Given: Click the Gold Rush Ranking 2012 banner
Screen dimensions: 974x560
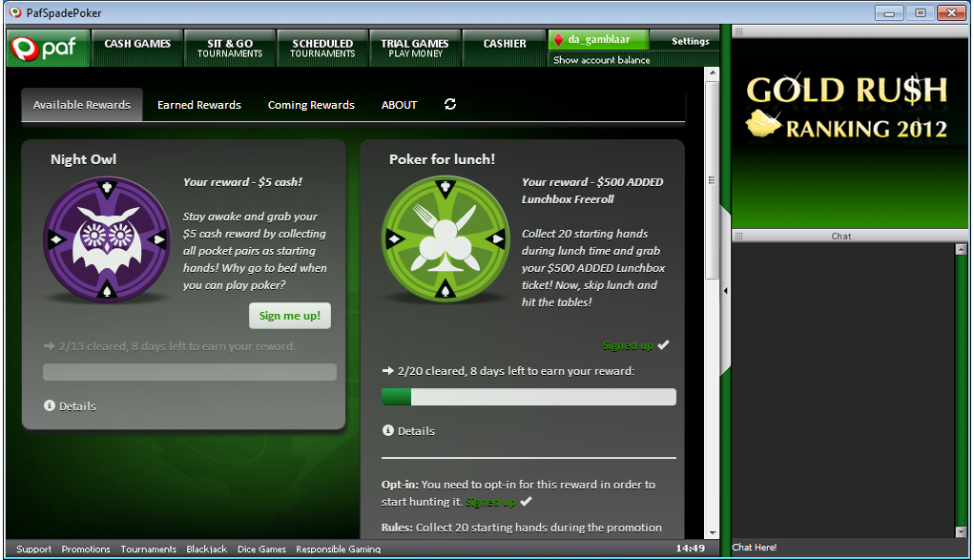Looking at the screenshot, I should point(849,133).
